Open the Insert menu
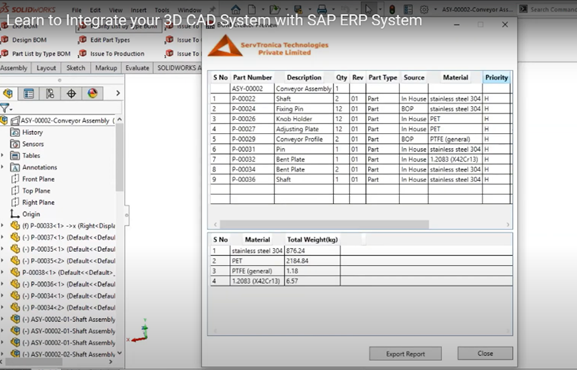This screenshot has height=370, width=577. (138, 10)
